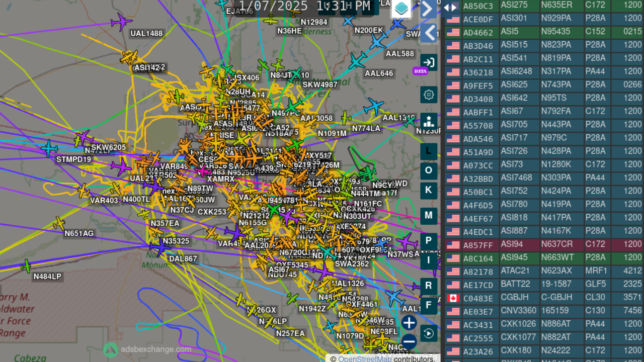Click callsign CXK180 in the list

[516, 350]
